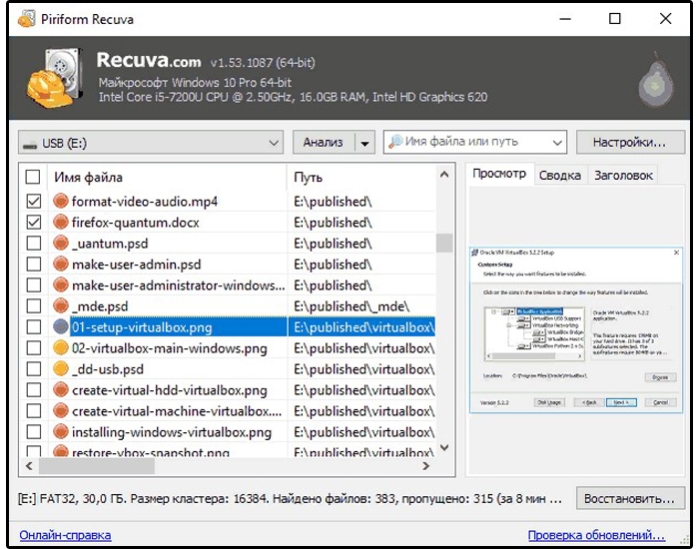The image size is (699, 549).
Task: Click the Recuva app icon in the title bar
Action: pyautogui.click(x=26, y=19)
